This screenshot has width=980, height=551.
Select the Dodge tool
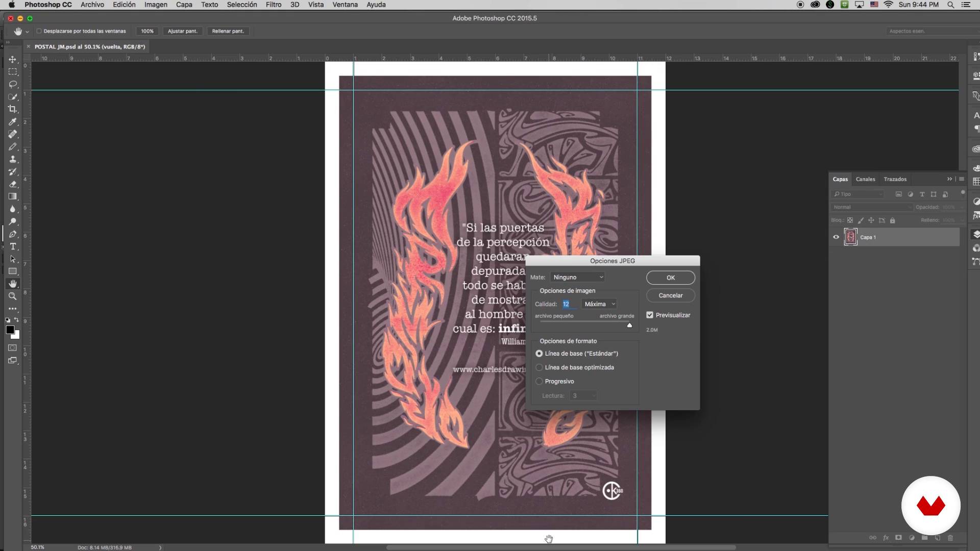[13, 221]
